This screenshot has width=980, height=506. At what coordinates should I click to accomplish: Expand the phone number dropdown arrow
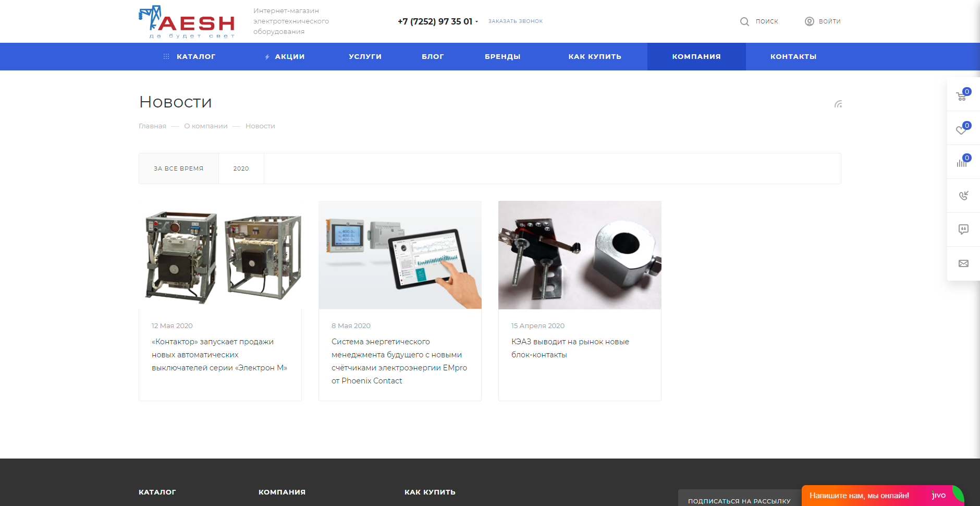476,22
